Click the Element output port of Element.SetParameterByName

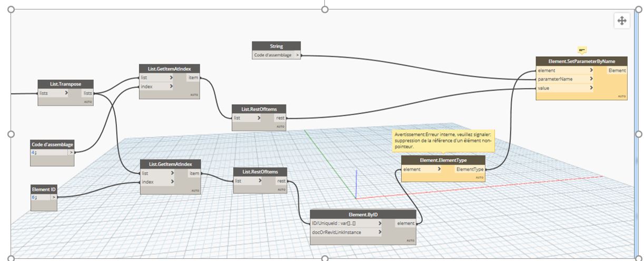(617, 71)
